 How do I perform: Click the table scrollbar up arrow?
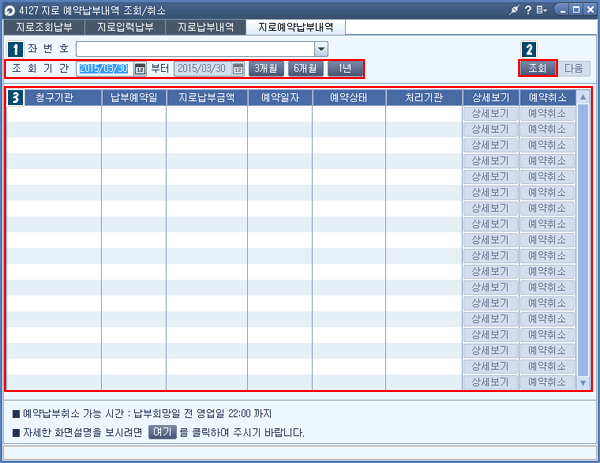click(583, 97)
